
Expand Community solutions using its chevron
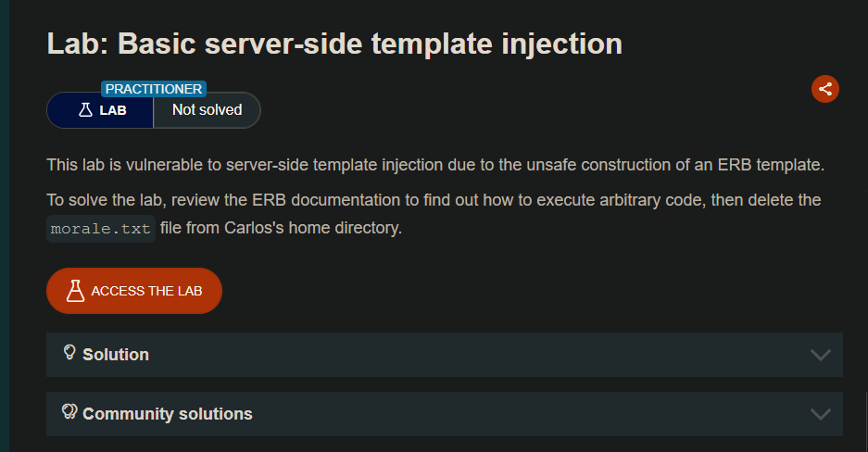click(820, 414)
